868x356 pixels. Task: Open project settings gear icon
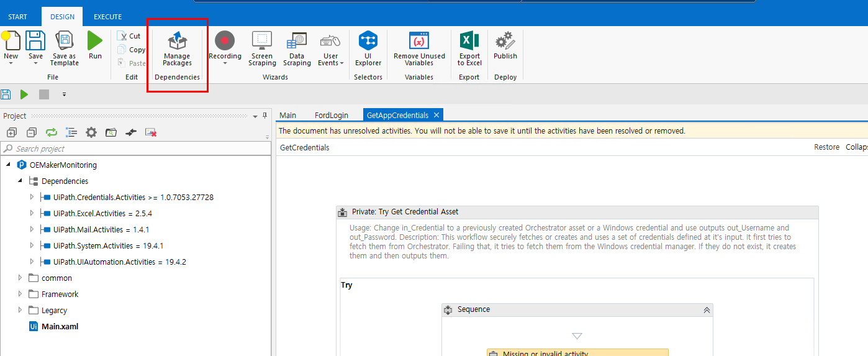[91, 132]
